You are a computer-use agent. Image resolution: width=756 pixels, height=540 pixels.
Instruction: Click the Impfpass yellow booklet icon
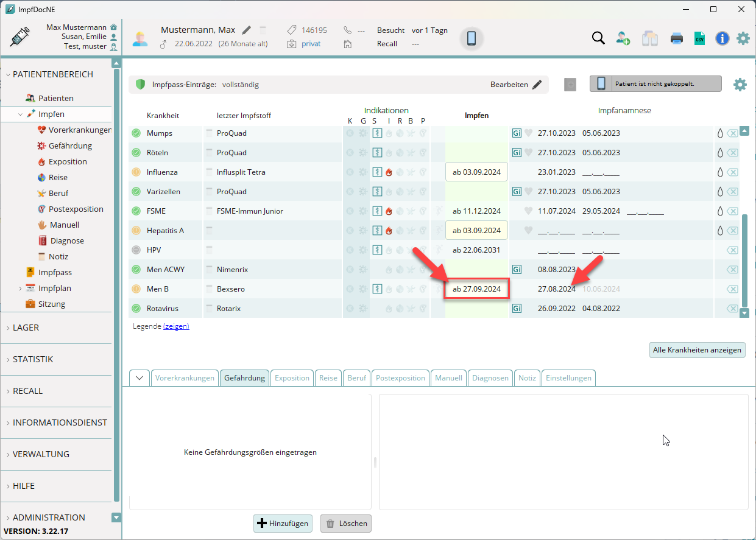tap(30, 272)
